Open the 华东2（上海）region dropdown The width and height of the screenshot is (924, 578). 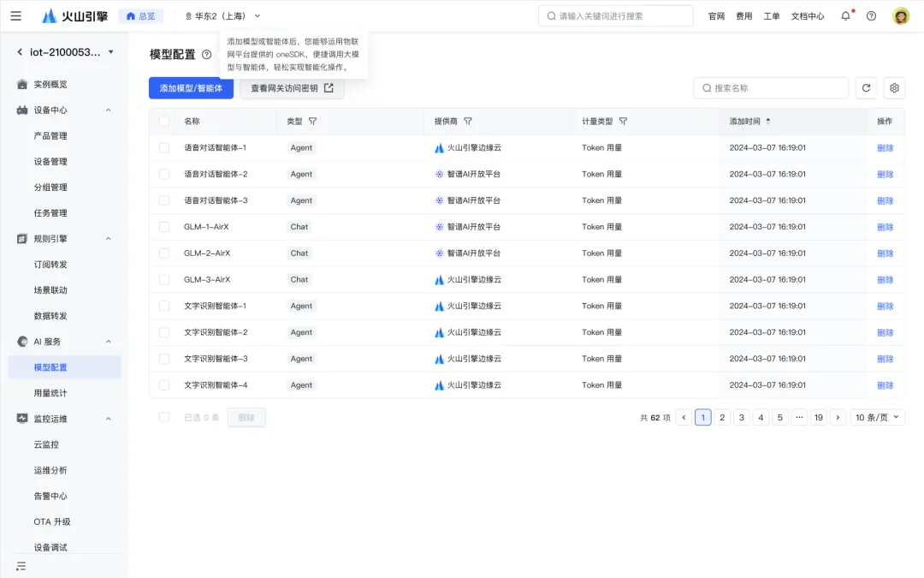[222, 16]
